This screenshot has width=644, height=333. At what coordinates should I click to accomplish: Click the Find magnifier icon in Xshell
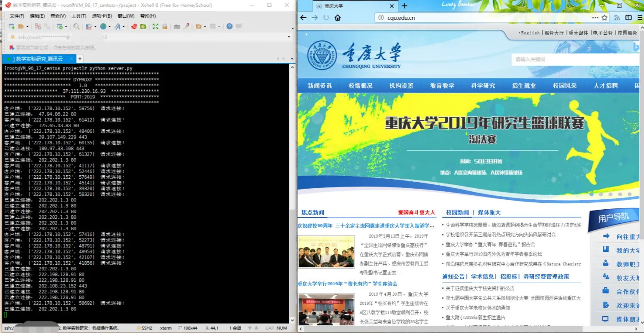76,26
